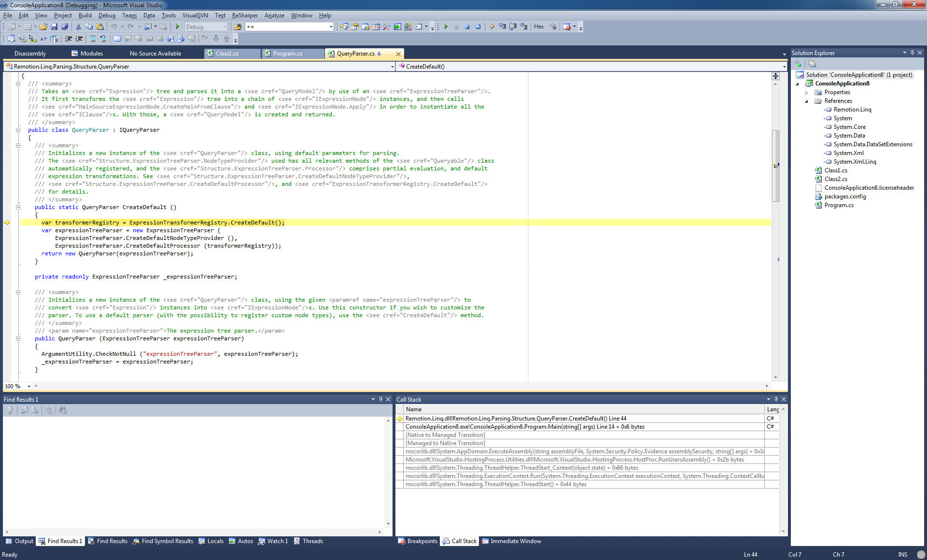927x560 pixels.
Task: Pin the Find Results 1 panel
Action: point(380,399)
